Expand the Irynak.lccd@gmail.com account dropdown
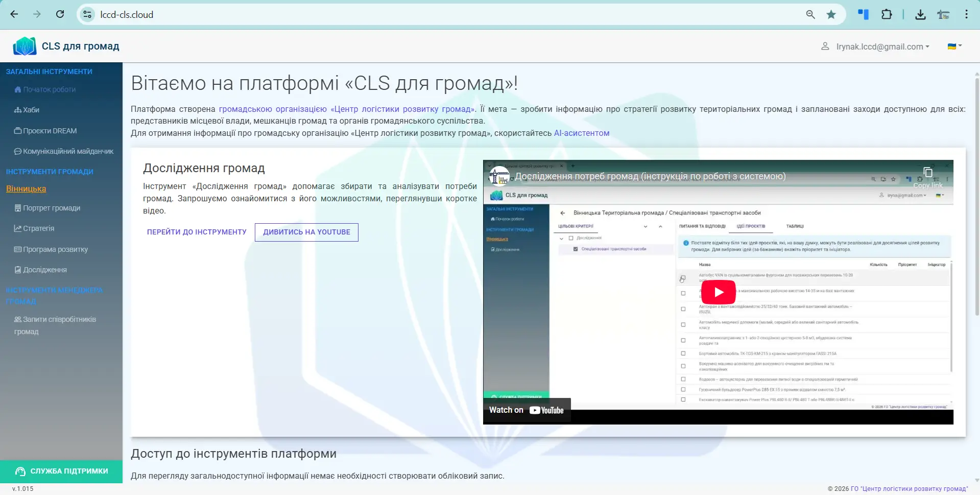Image resolution: width=980 pixels, height=495 pixels. point(876,46)
